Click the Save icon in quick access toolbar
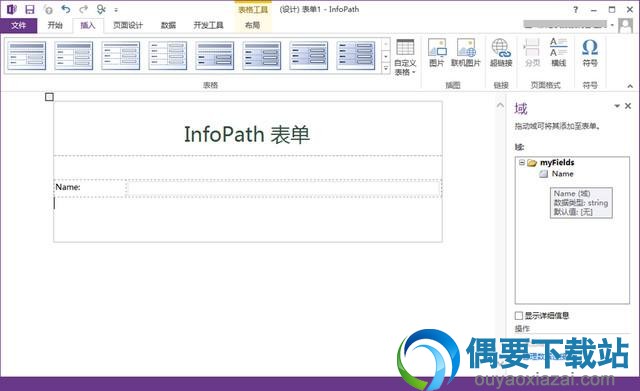The width and height of the screenshot is (640, 391). 30,9
